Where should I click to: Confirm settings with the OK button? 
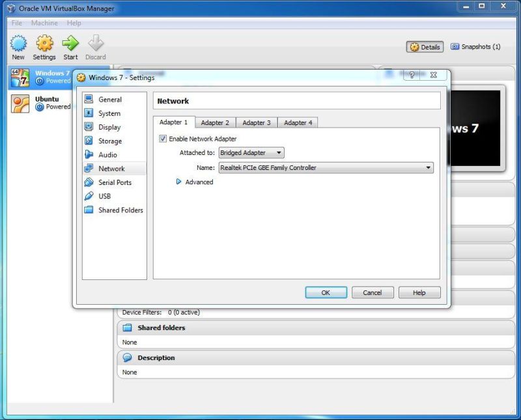coord(326,292)
